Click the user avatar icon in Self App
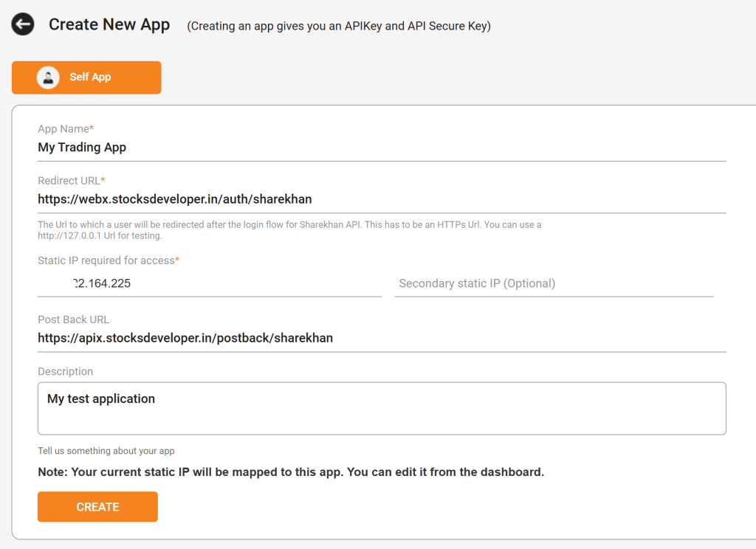 [48, 77]
